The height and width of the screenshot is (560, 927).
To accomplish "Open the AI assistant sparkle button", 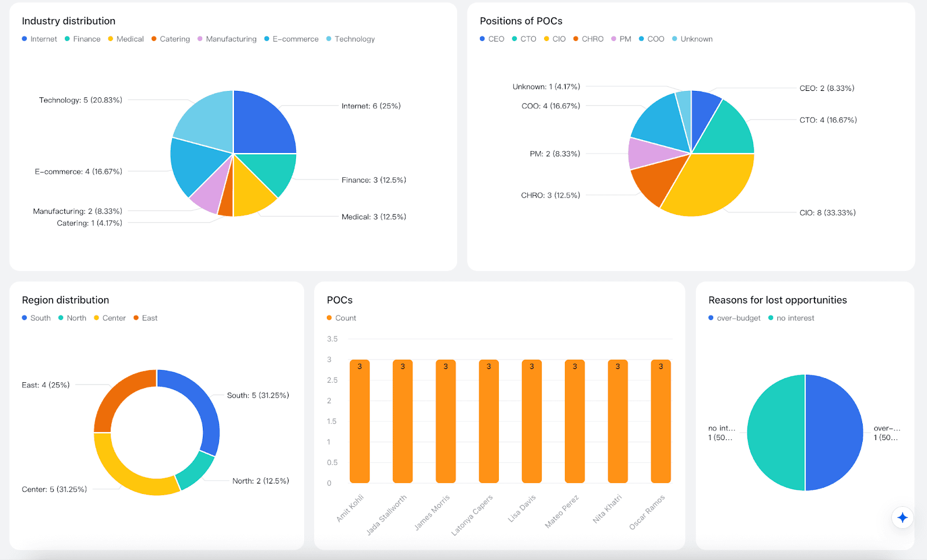I will point(902,517).
